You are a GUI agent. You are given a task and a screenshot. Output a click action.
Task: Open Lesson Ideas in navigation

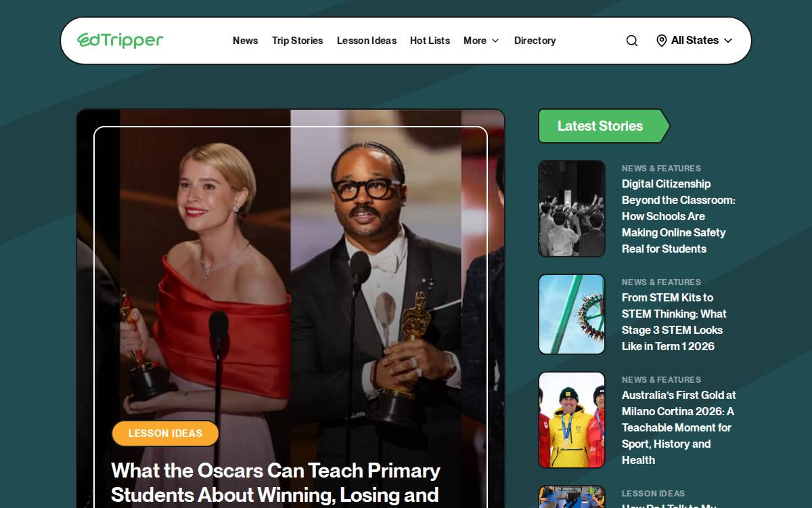[x=367, y=41]
